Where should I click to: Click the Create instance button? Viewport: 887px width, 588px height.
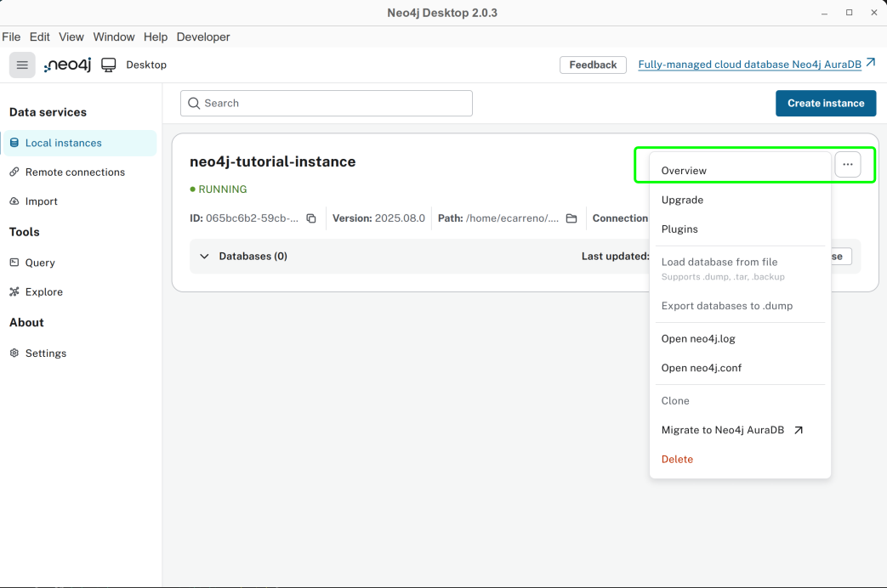[825, 103]
